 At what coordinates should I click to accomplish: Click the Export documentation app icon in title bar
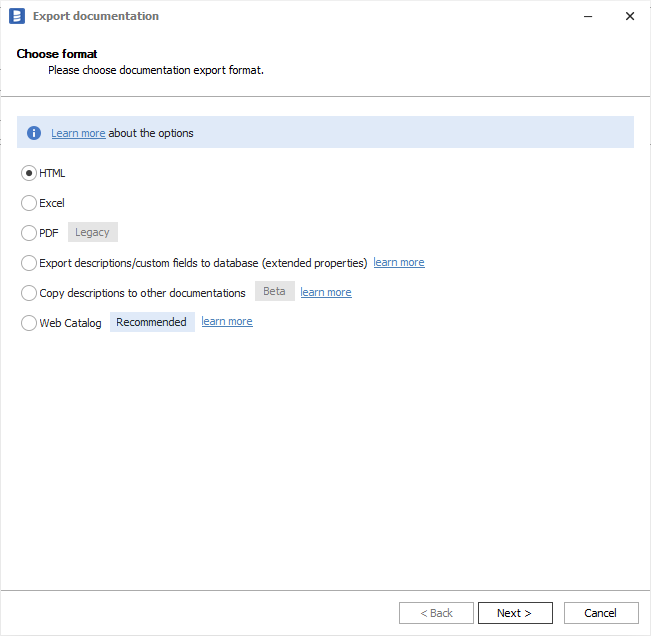[x=16, y=16]
